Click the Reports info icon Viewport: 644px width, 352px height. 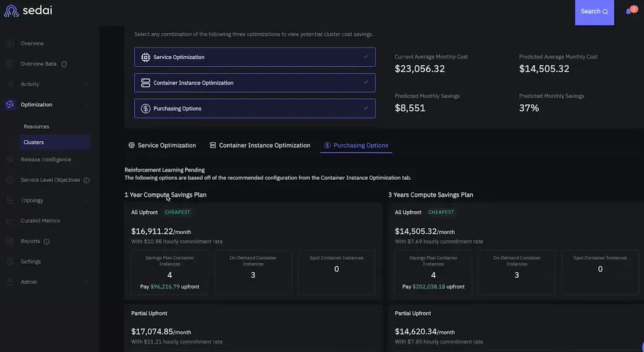(46, 241)
